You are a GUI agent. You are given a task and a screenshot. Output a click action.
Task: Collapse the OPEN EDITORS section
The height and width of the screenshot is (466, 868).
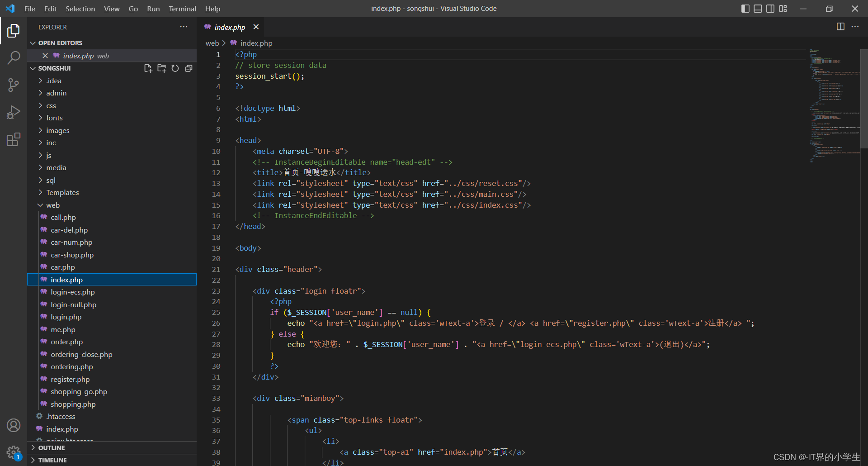tap(112, 43)
